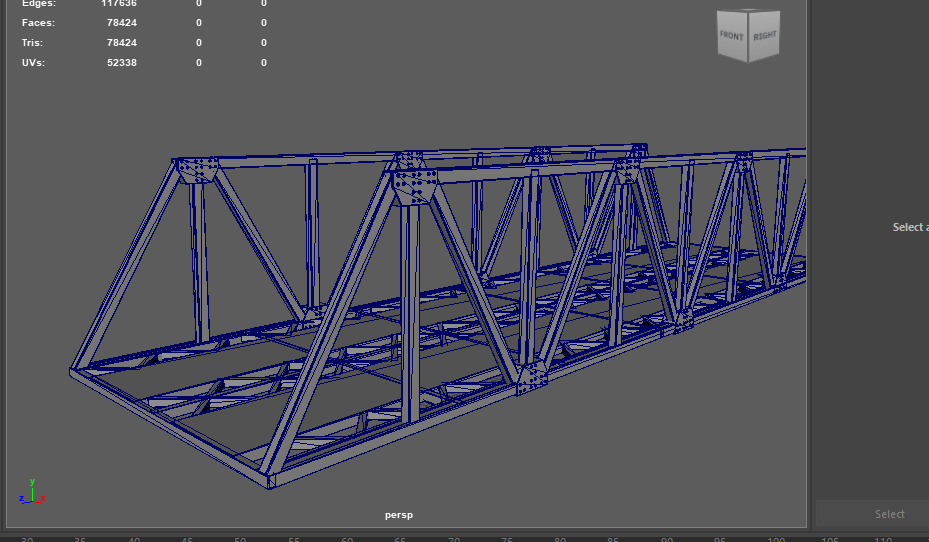Screen dimensions: 929x542
Task: Click the Faces row value 78424
Action: [122, 23]
